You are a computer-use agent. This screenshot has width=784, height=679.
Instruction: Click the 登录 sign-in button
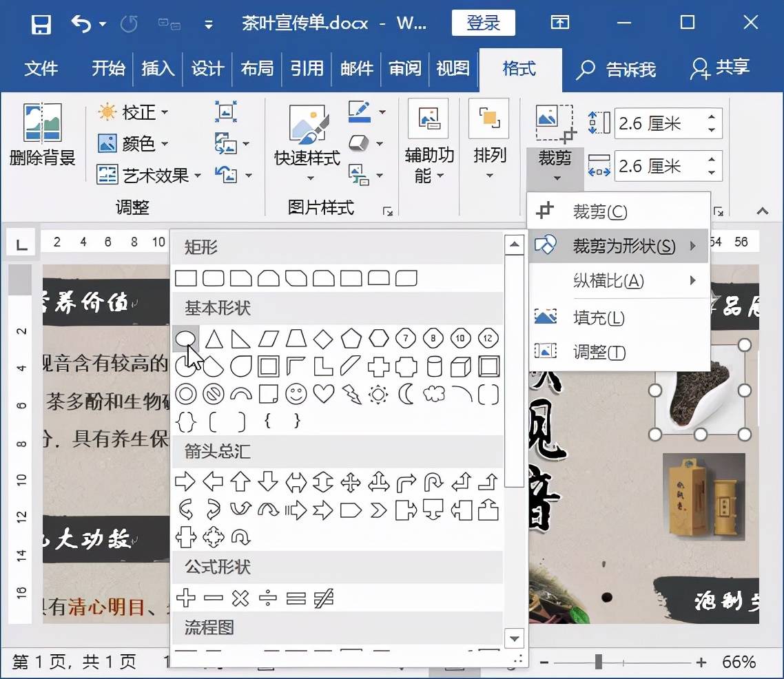tap(484, 23)
